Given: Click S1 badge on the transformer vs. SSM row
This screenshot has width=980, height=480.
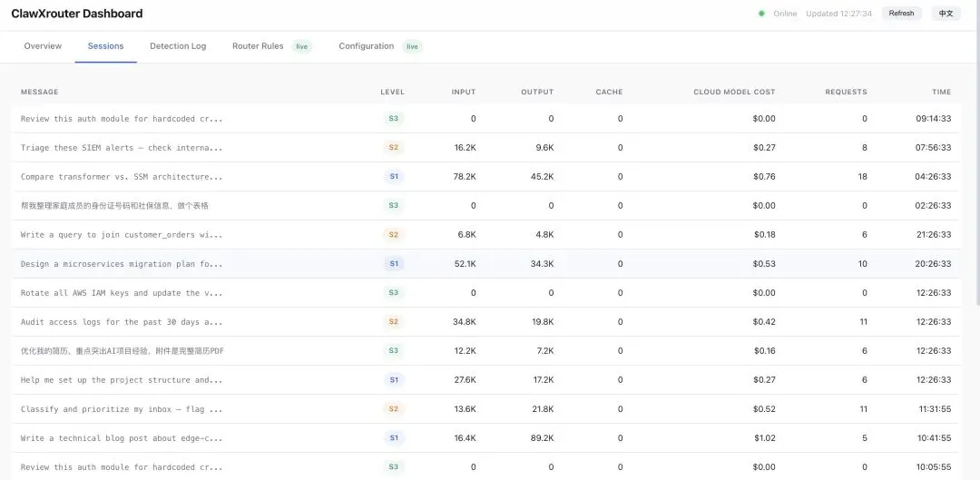Looking at the screenshot, I should tap(394, 176).
